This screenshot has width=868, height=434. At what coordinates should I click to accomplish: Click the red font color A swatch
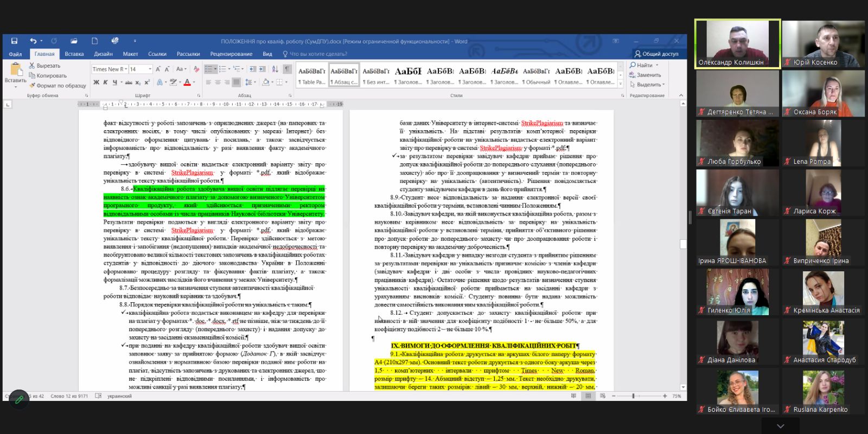point(187,82)
